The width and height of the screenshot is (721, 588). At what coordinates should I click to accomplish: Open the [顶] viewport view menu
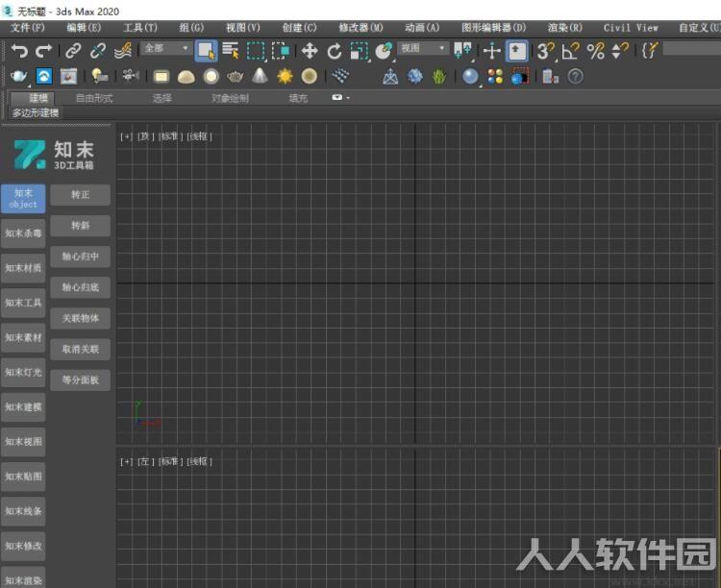pyautogui.click(x=145, y=136)
